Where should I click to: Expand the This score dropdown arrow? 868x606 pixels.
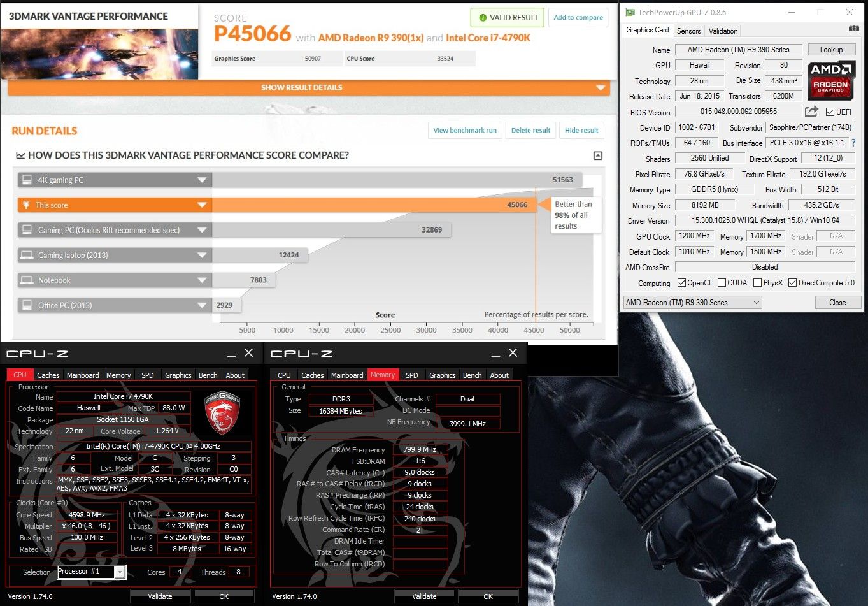pyautogui.click(x=202, y=205)
